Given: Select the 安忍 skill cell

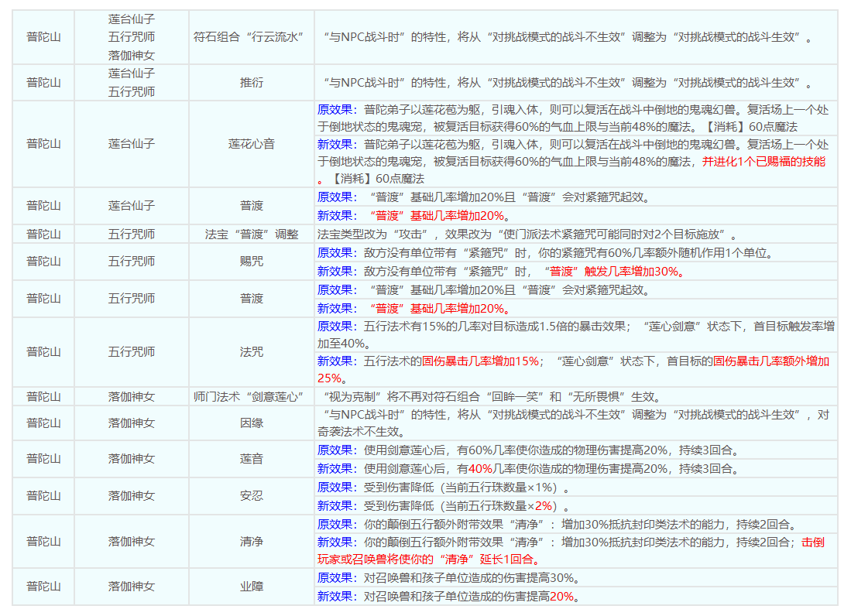Looking at the screenshot, I should [252, 495].
